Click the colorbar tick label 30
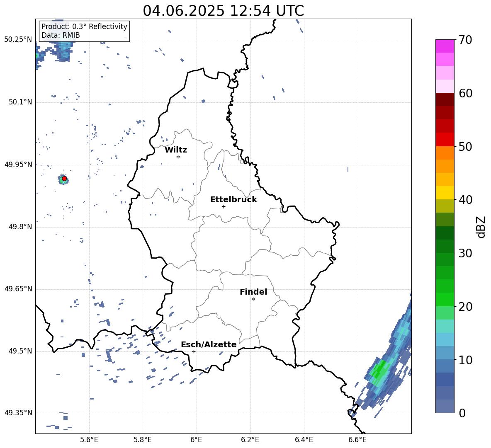491x448 pixels. pyautogui.click(x=466, y=253)
